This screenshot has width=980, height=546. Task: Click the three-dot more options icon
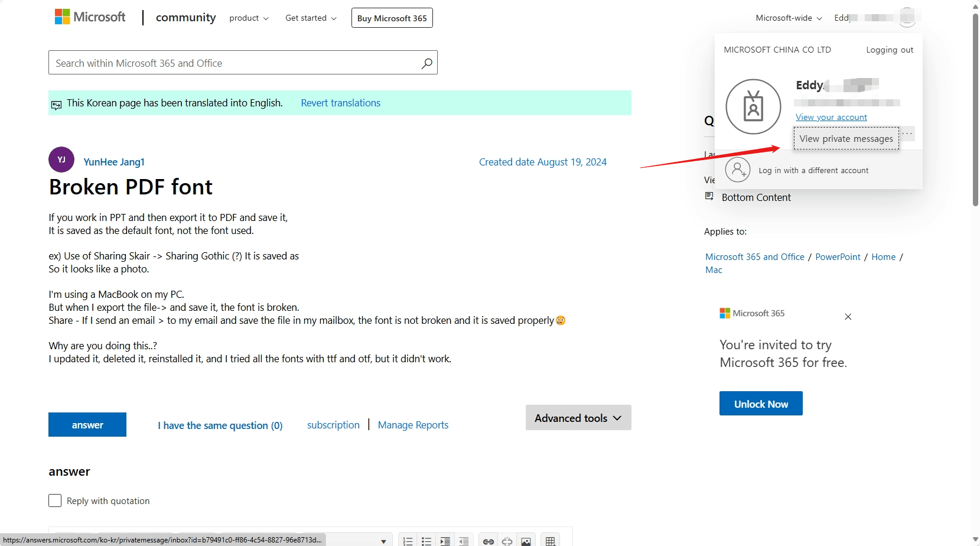[x=908, y=134]
